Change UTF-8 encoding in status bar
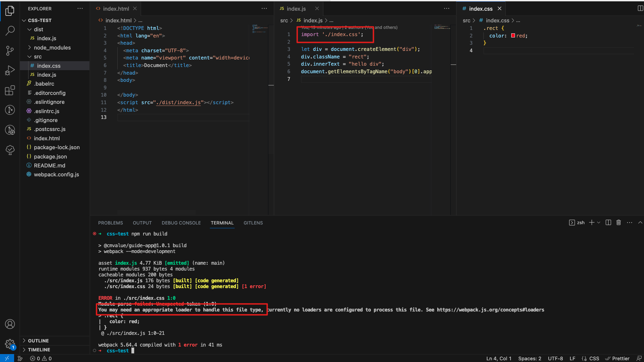This screenshot has height=362, width=644. pyautogui.click(x=555, y=358)
